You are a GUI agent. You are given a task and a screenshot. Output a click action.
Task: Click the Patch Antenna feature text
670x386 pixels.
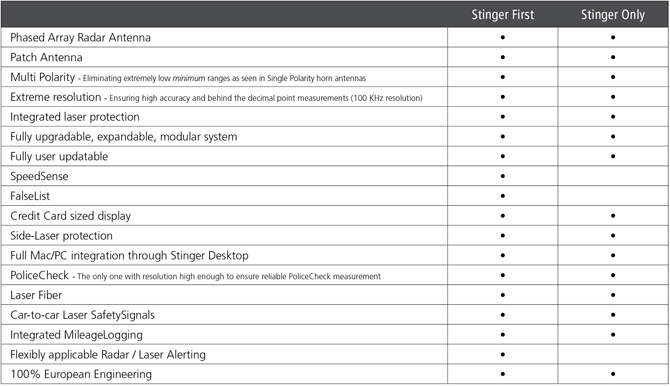46,57
